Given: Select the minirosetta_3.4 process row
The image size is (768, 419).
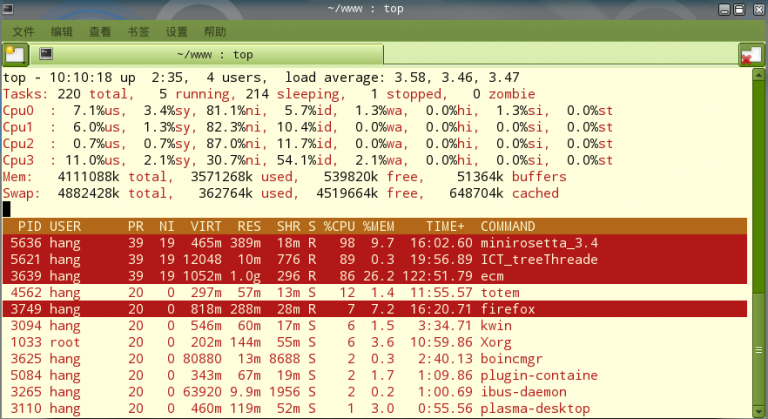Looking at the screenshot, I should [x=375, y=243].
